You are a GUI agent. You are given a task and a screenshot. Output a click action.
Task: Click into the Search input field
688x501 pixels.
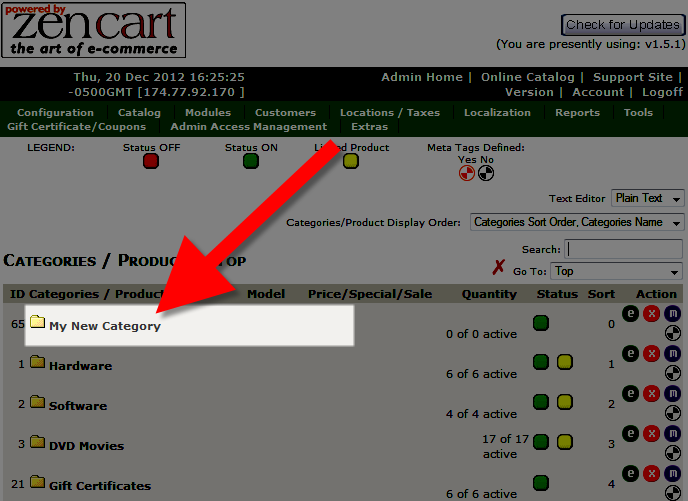tap(623, 249)
